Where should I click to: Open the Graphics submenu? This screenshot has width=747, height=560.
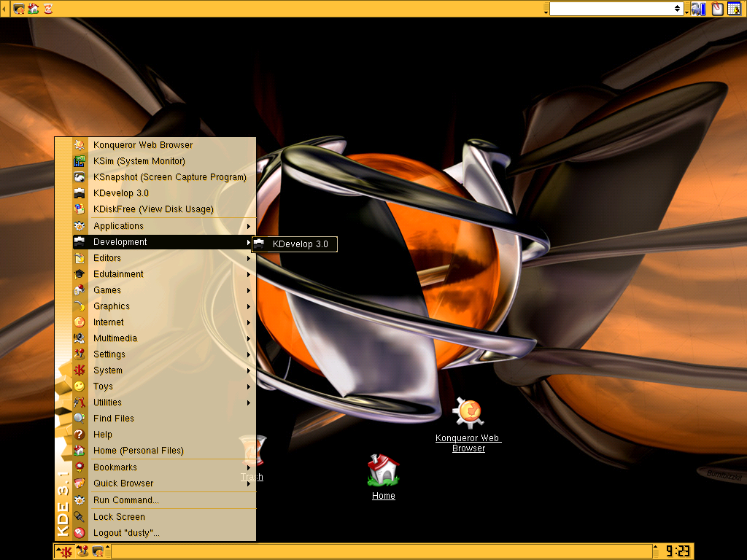pyautogui.click(x=164, y=306)
